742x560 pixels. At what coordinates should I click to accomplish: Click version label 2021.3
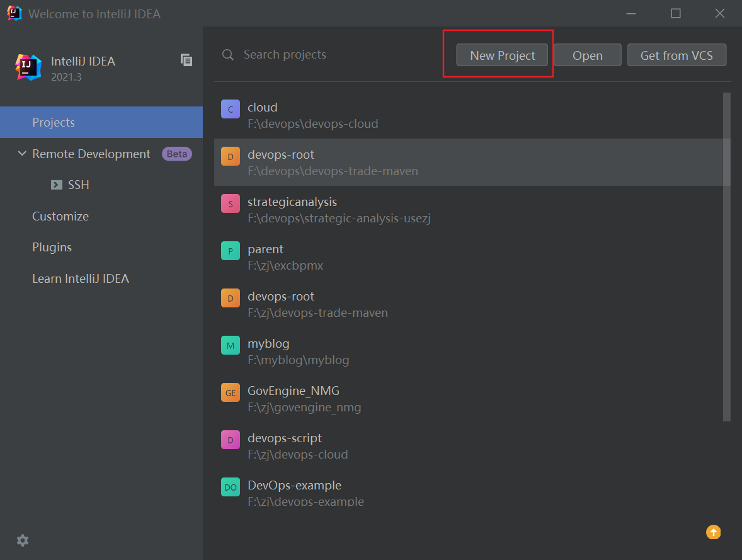(66, 77)
